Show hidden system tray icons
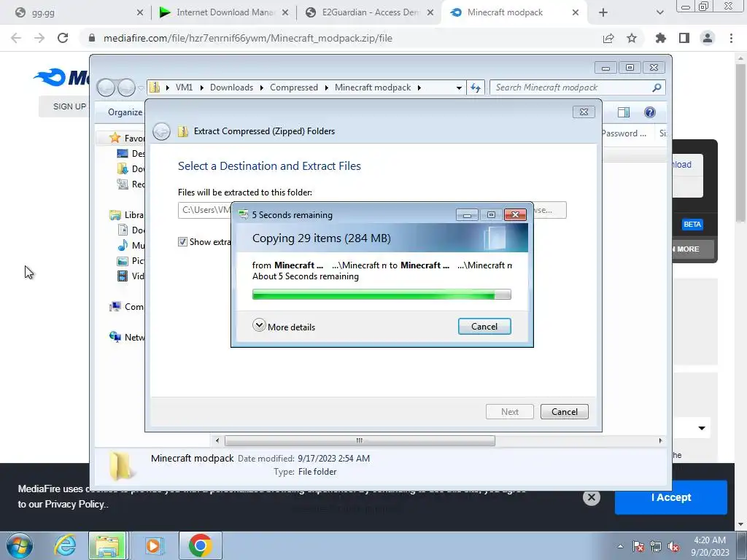747x560 pixels. [x=620, y=546]
